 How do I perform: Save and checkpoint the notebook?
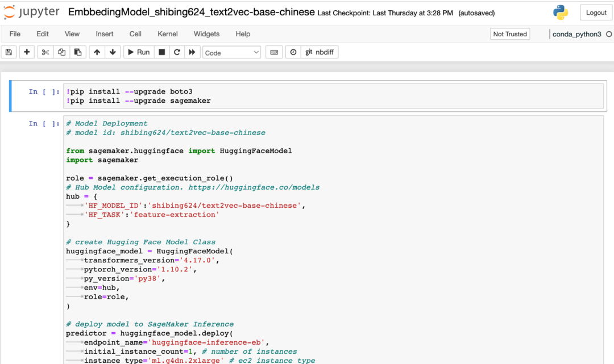pos(9,52)
